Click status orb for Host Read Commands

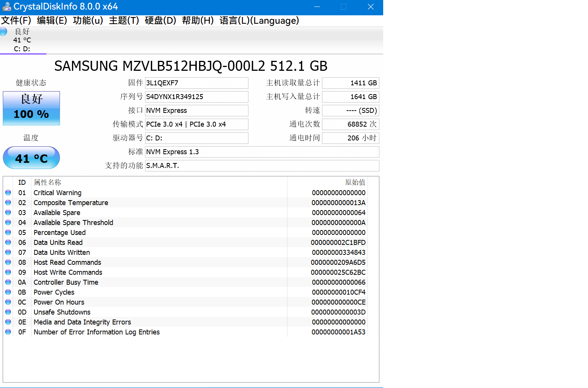[x=8, y=262]
